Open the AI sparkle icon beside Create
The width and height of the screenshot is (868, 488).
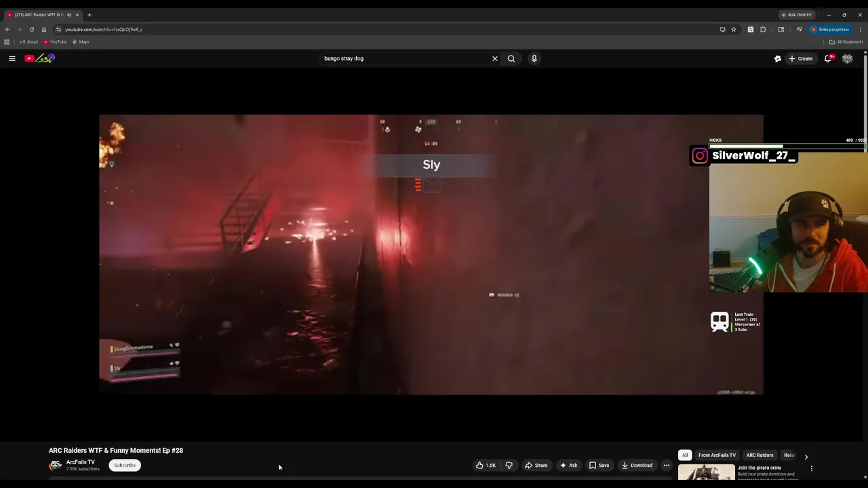[x=778, y=59]
